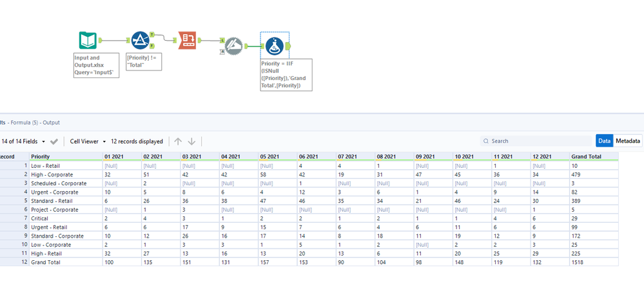Click the 01 2021 column header

pyautogui.click(x=122, y=156)
